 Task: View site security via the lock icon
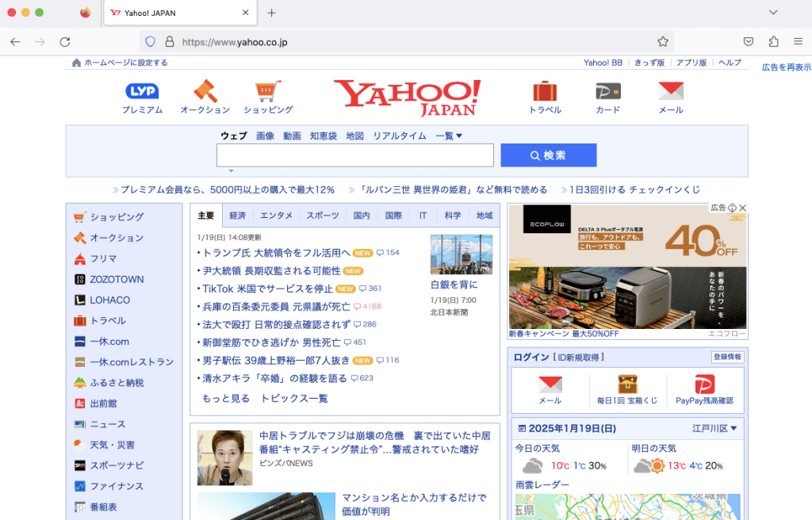(x=170, y=42)
